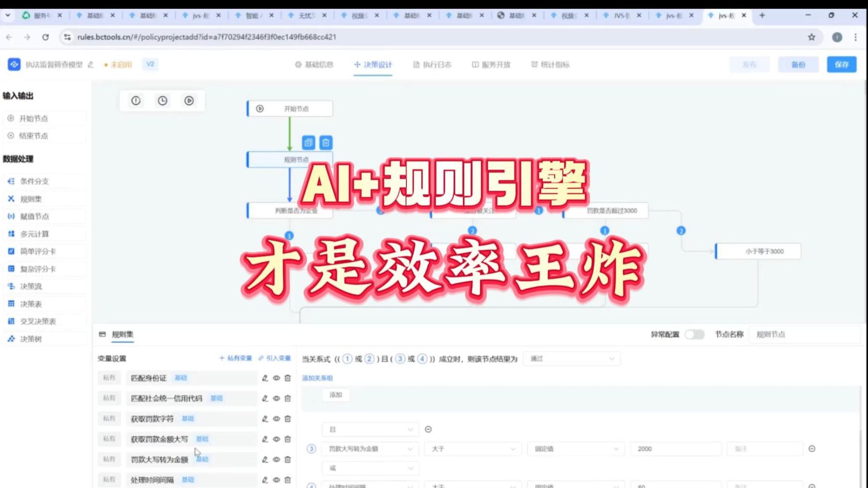Open the 或 logical operator dropdown
This screenshot has width=868, height=488.
click(x=370, y=468)
